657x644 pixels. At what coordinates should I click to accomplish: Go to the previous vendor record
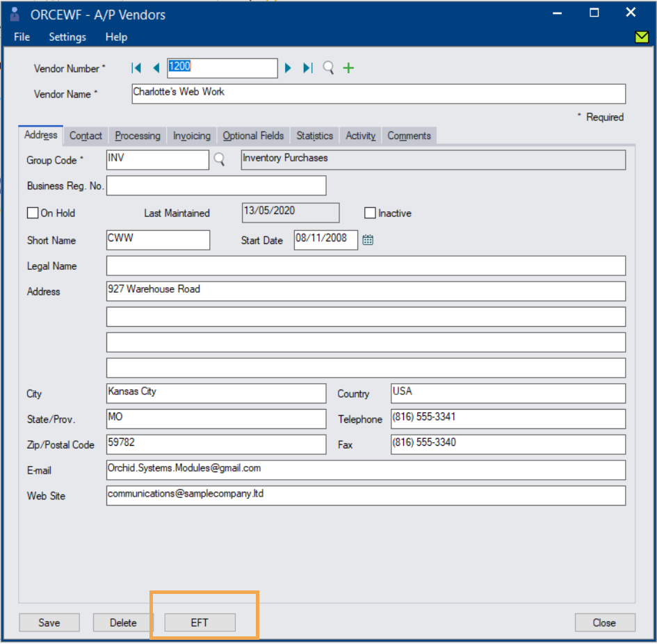pyautogui.click(x=156, y=68)
